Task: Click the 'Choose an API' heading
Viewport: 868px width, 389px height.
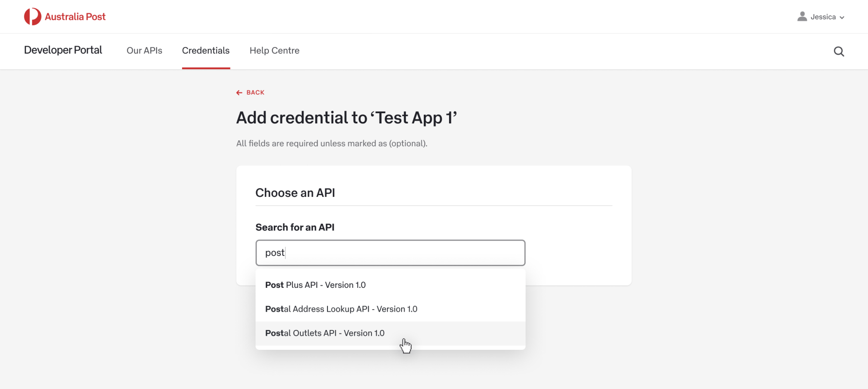Action: [x=295, y=193]
